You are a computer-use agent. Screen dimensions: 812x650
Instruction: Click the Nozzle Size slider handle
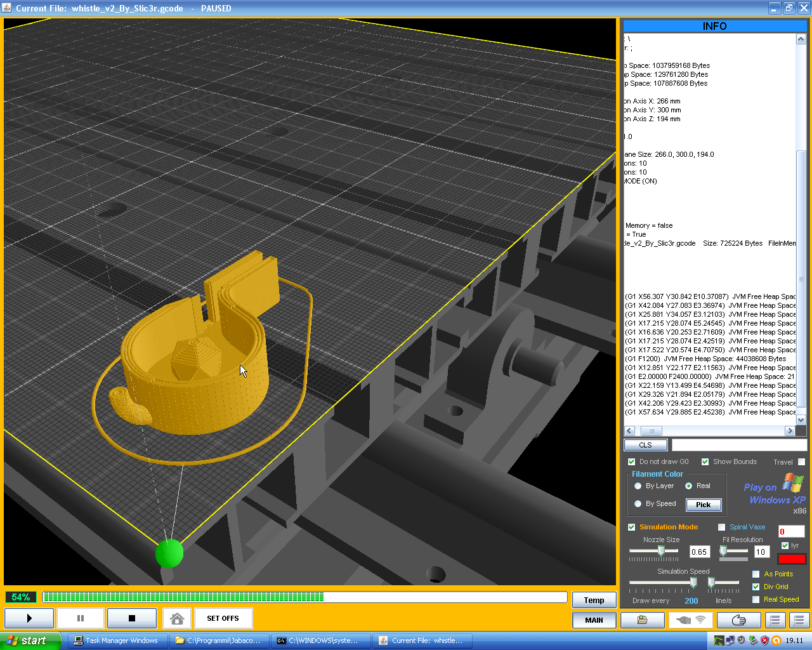coord(661,550)
